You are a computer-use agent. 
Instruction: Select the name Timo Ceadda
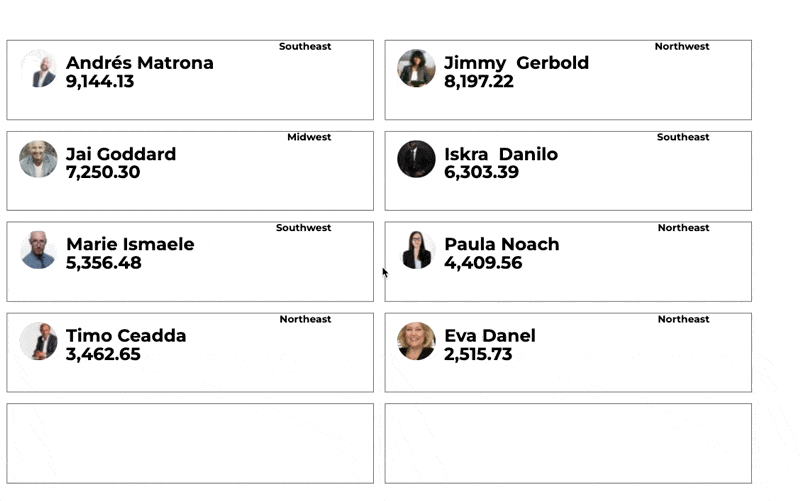point(126,336)
